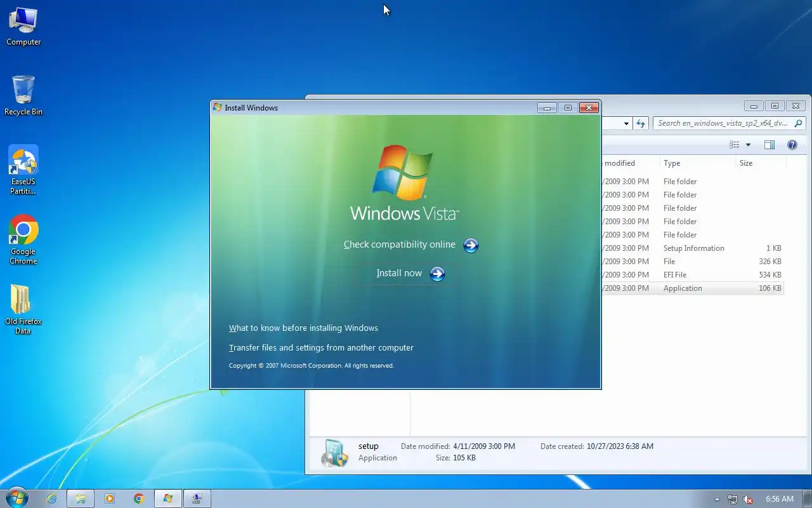Image resolution: width=812 pixels, height=508 pixels.
Task: Select the Install Windows taskbar button
Action: click(x=168, y=499)
